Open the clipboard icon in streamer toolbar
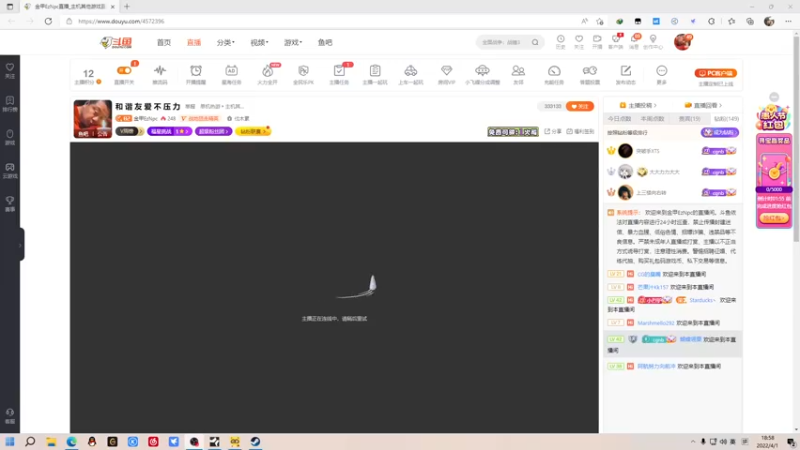 [375, 70]
